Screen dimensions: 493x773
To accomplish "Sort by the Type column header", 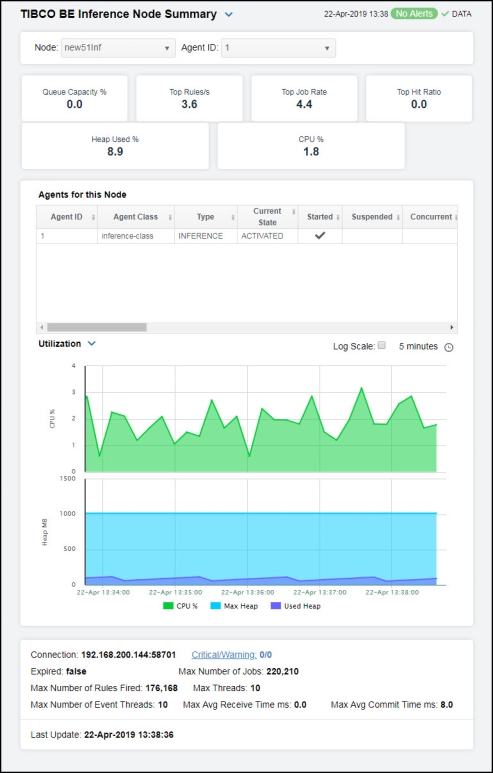I will 206,217.
